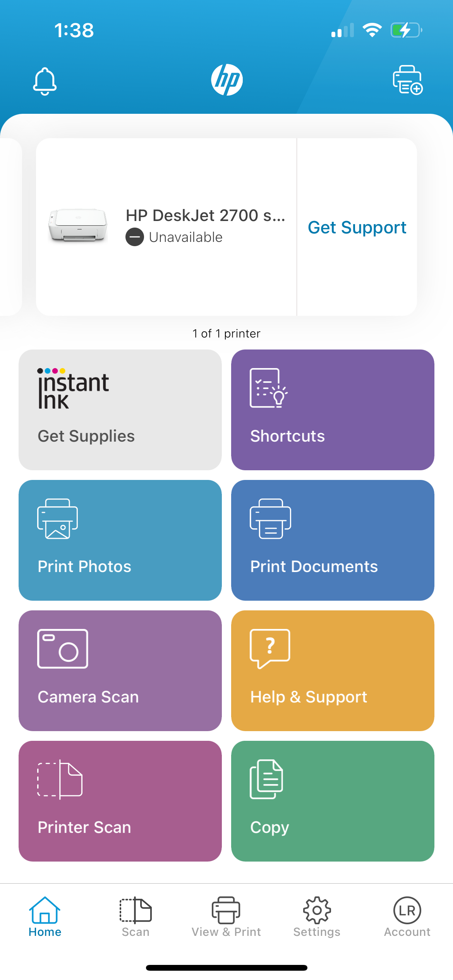Image resolution: width=453 pixels, height=980 pixels.
Task: Select the HP DeskJet 2700 printer name
Action: tap(205, 215)
